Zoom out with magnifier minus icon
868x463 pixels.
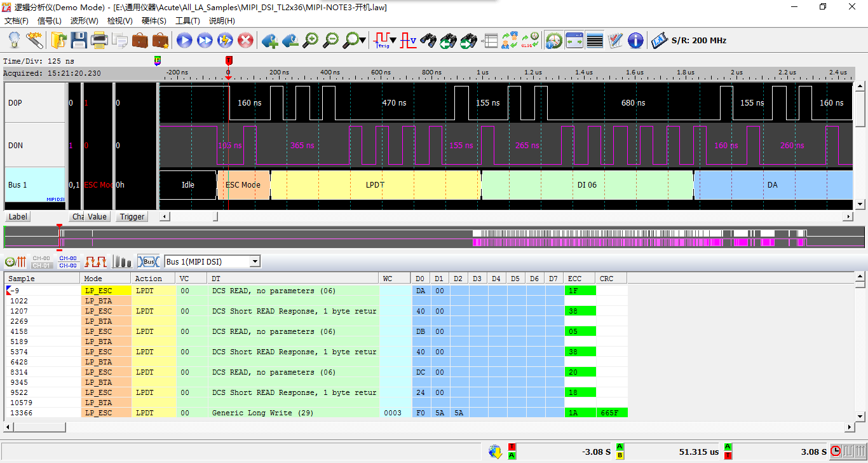(330, 41)
